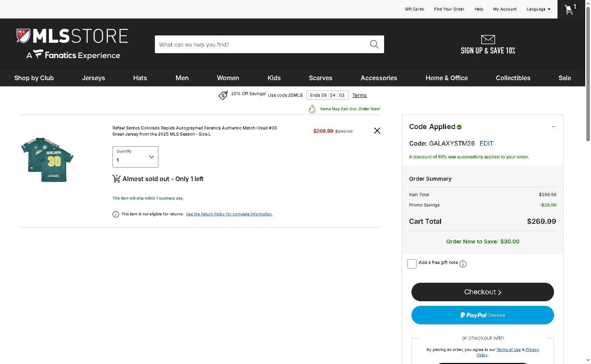Viewport: 591px width, 364px height.
Task: Open the Home & Office menu
Action: [447, 78]
